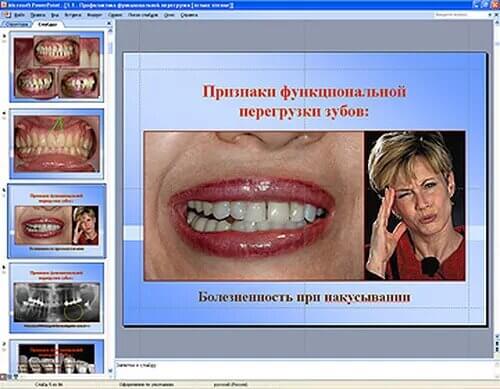Click previous slide arrow on vertical scrollbar

pyautogui.click(x=496, y=345)
